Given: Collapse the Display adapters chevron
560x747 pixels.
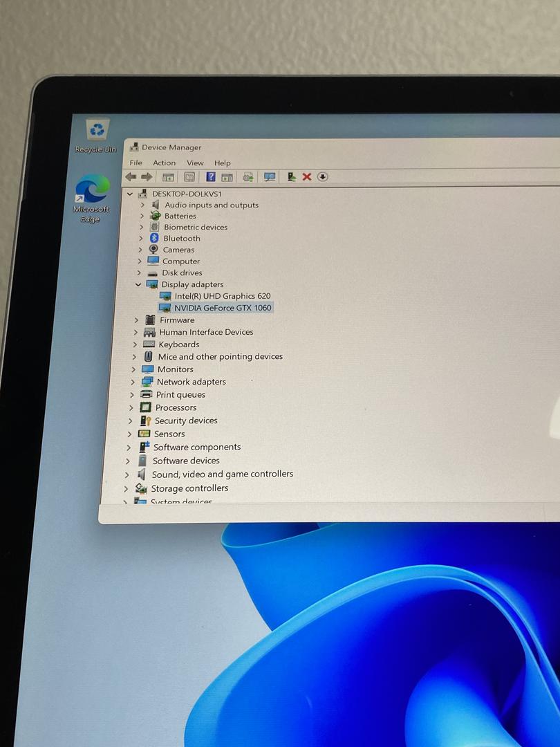Looking at the screenshot, I should (138, 284).
